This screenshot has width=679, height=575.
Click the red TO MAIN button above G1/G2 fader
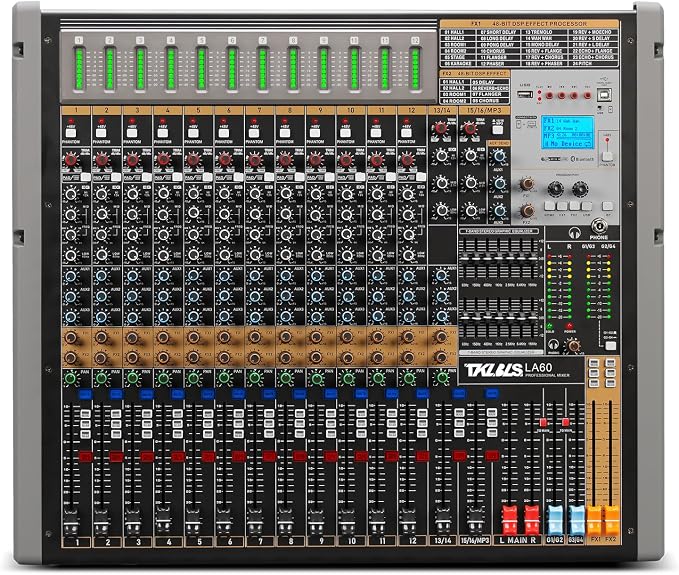coord(543,422)
